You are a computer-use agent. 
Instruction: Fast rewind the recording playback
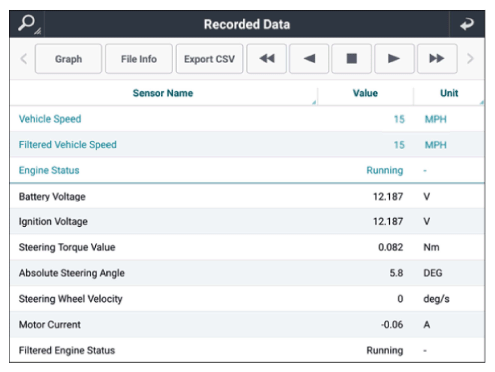click(266, 59)
